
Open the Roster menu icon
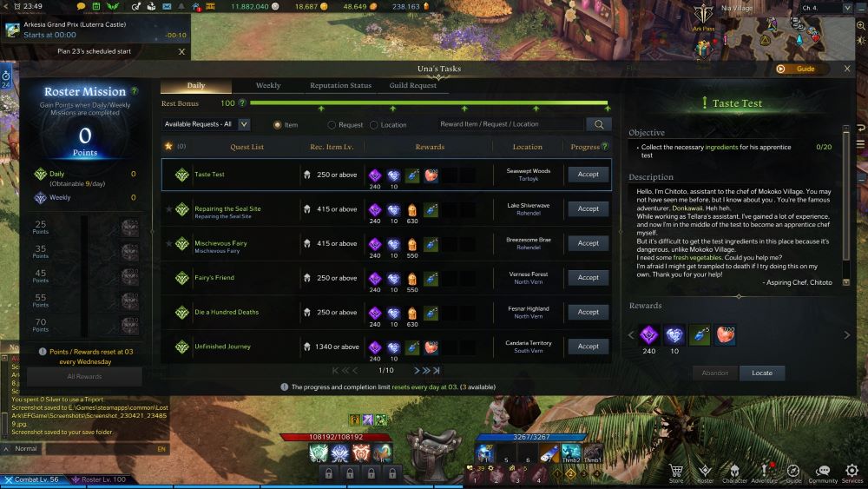705,472
